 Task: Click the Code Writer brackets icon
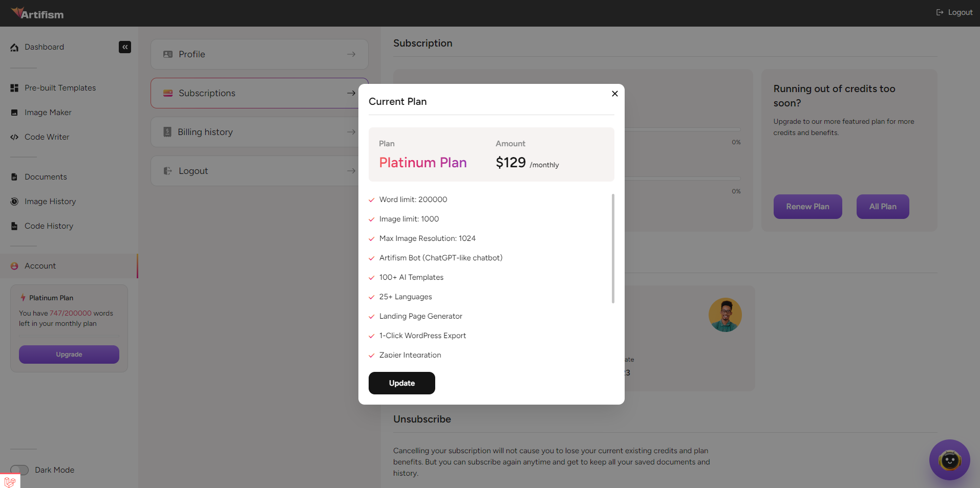coord(14,137)
